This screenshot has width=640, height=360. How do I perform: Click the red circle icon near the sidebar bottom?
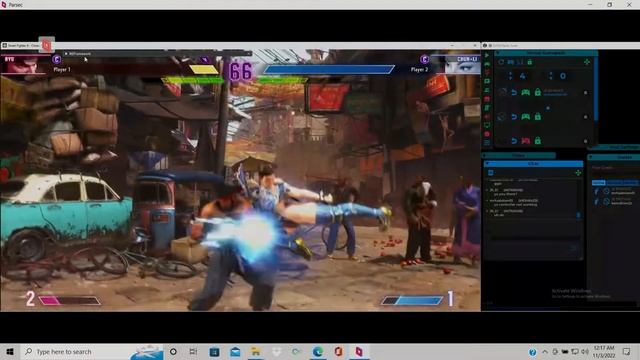487,134
